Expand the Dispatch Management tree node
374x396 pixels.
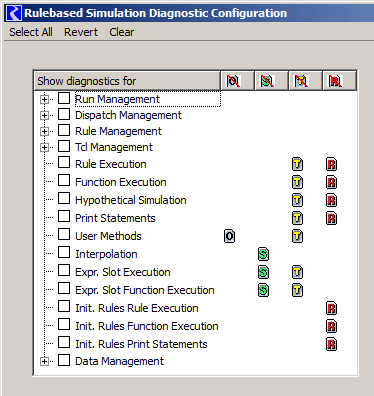click(44, 115)
